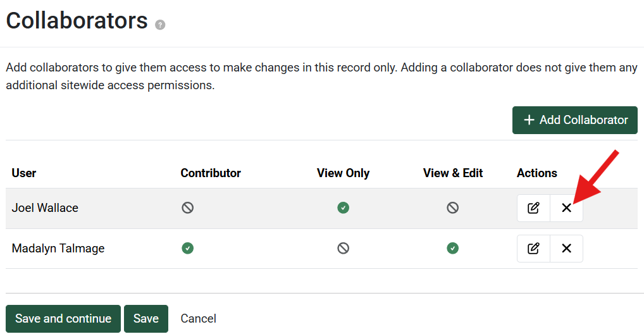Click the Contributor column header
Viewport: 644px width, 334px height.
point(211,173)
